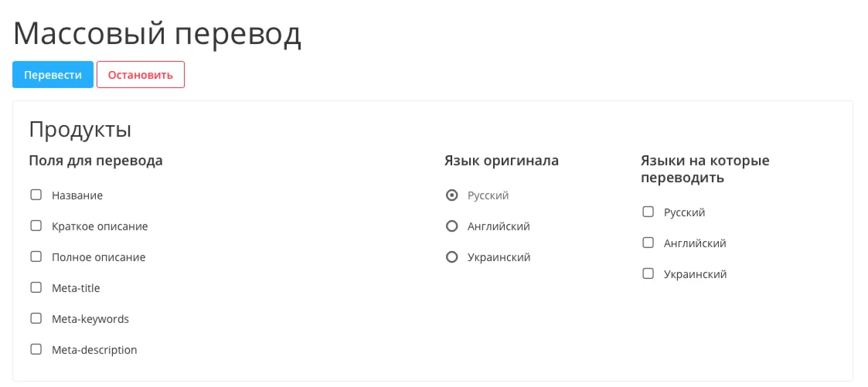Check Русский as a target translation language
Image resolution: width=868 pixels, height=387 pixels.
pyautogui.click(x=648, y=212)
